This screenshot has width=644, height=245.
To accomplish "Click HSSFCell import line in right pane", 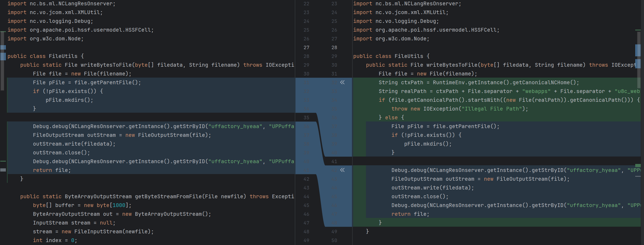I will pos(426,30).
